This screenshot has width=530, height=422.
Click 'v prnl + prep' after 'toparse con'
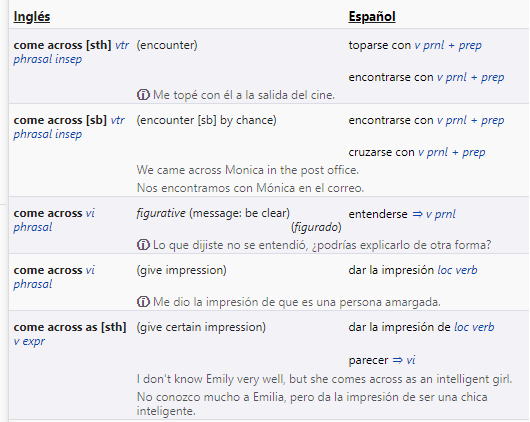tap(448, 45)
